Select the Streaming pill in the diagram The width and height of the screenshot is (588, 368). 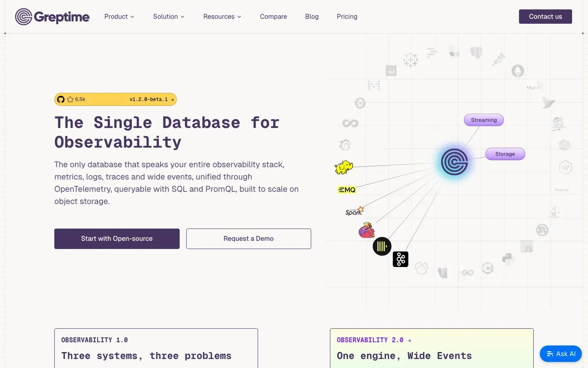point(484,120)
